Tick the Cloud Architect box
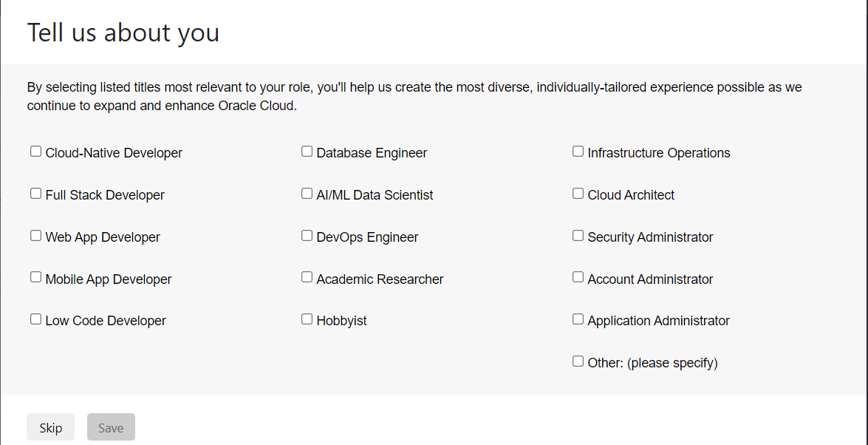Image resolution: width=868 pixels, height=445 pixels. coord(578,194)
